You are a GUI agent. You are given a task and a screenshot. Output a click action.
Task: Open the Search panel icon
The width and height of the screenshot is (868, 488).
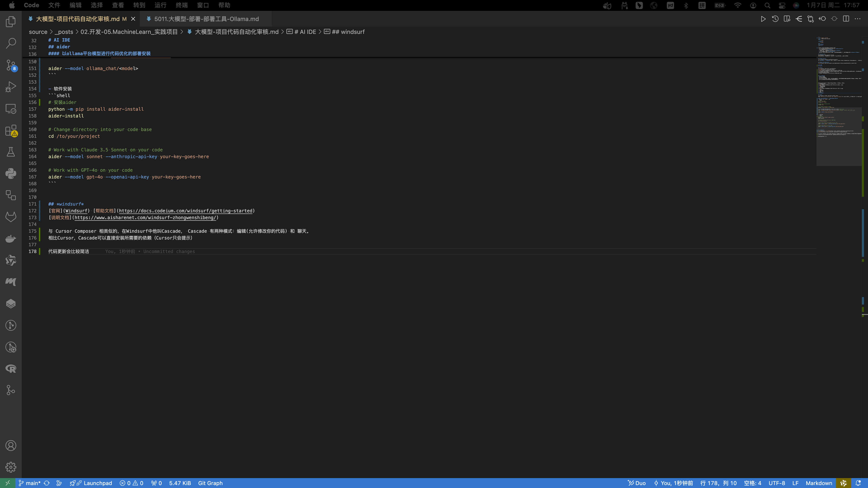click(11, 43)
